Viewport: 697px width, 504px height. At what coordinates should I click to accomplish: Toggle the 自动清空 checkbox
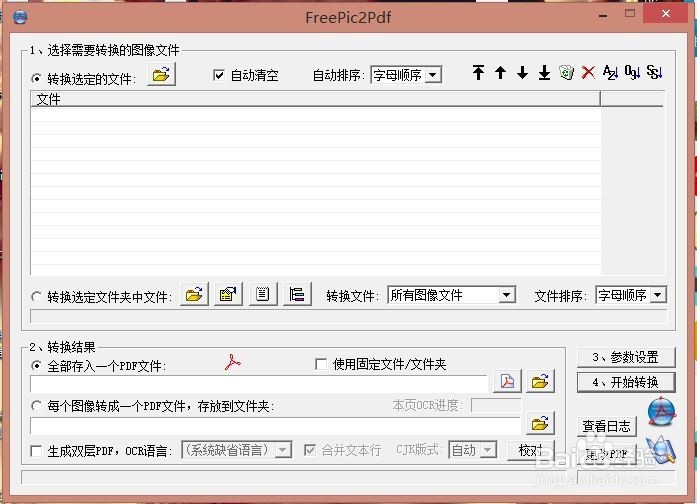(x=218, y=75)
